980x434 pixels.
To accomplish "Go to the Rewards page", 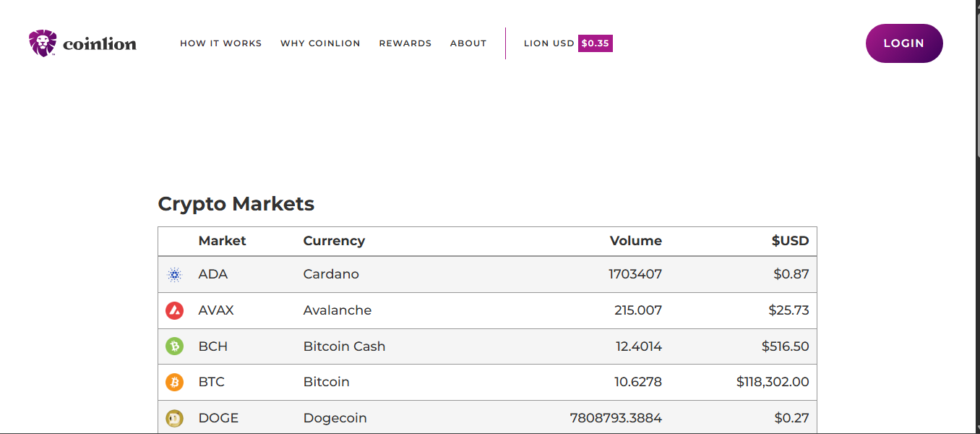I will [x=405, y=43].
